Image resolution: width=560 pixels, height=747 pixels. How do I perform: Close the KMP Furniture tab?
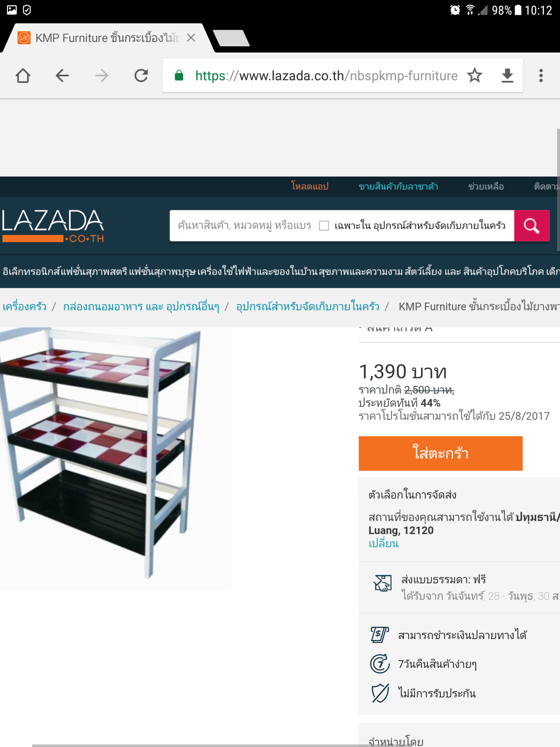191,38
